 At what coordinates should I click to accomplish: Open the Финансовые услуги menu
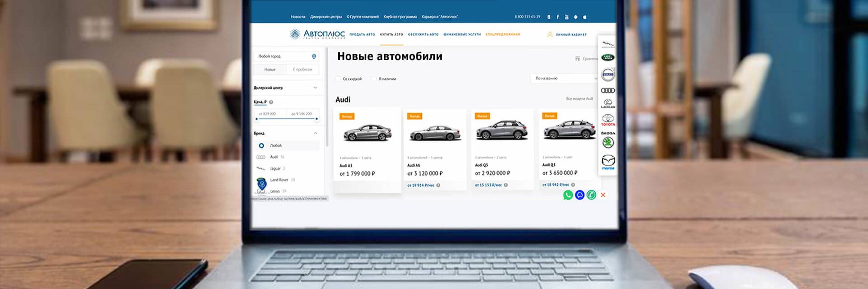(x=462, y=34)
